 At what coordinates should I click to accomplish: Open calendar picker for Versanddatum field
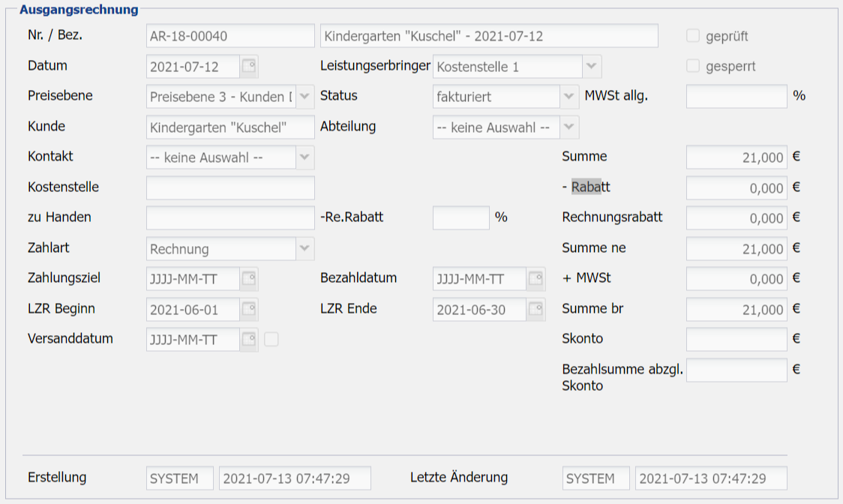click(249, 340)
